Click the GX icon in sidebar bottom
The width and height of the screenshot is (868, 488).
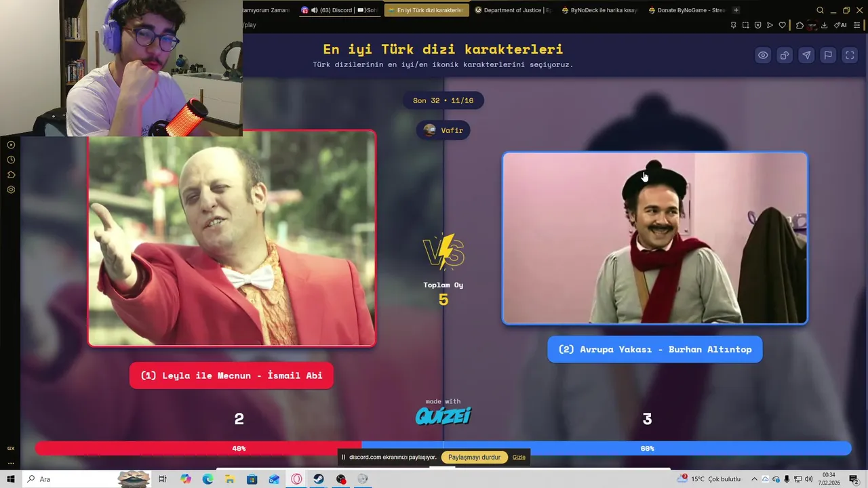click(x=11, y=448)
